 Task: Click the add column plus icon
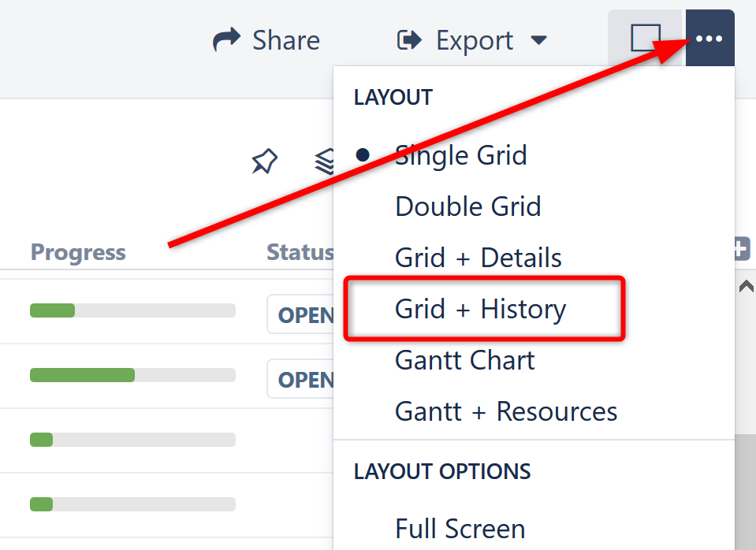[x=742, y=249]
